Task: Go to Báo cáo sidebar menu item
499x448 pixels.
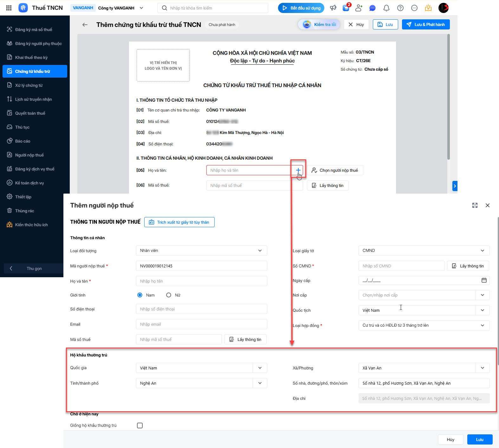Action: click(x=23, y=141)
